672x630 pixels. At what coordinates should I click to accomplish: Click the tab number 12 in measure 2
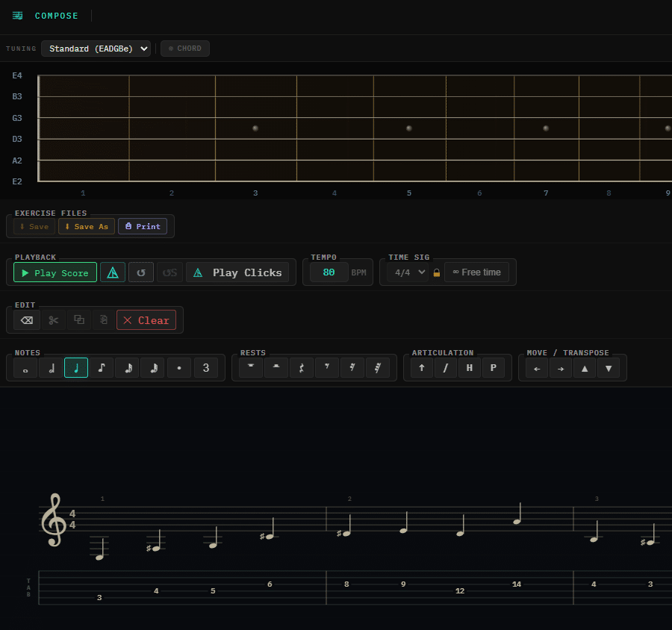tap(460, 591)
